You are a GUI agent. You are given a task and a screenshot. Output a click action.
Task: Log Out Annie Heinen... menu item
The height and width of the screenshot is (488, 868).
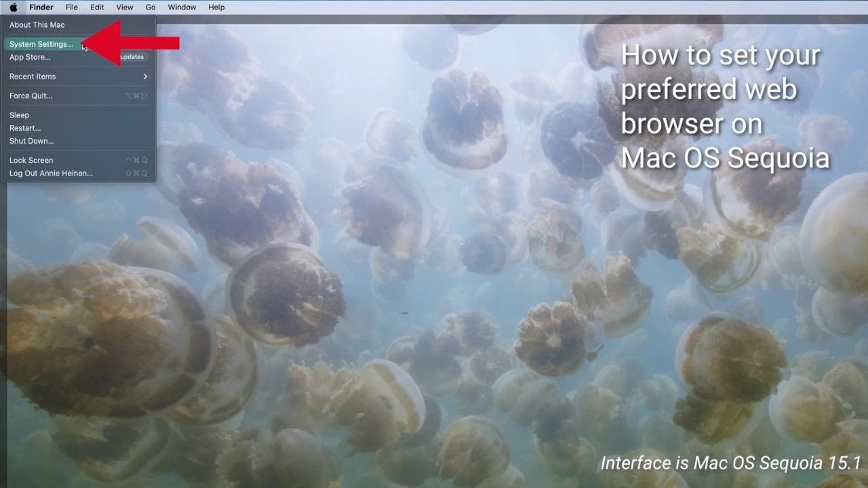click(51, 174)
